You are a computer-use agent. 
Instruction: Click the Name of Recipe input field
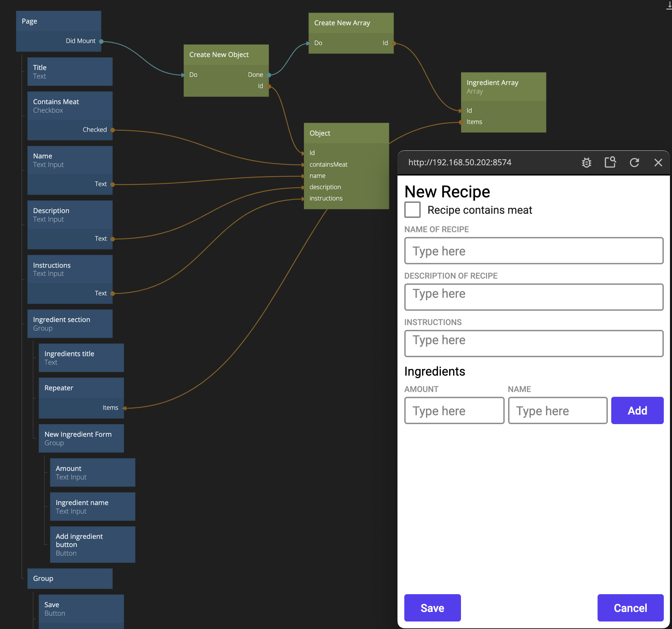[534, 251]
